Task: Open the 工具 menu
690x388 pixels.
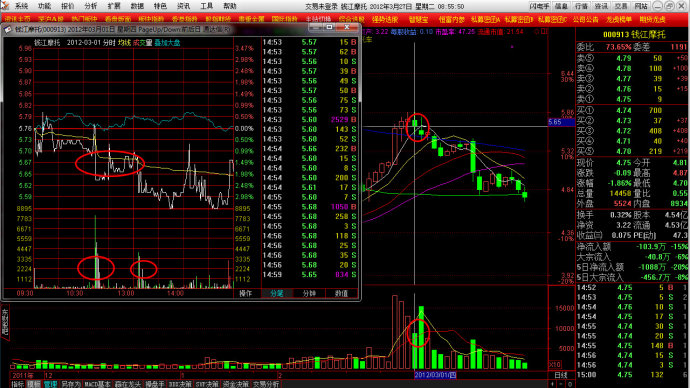Action: (206, 6)
